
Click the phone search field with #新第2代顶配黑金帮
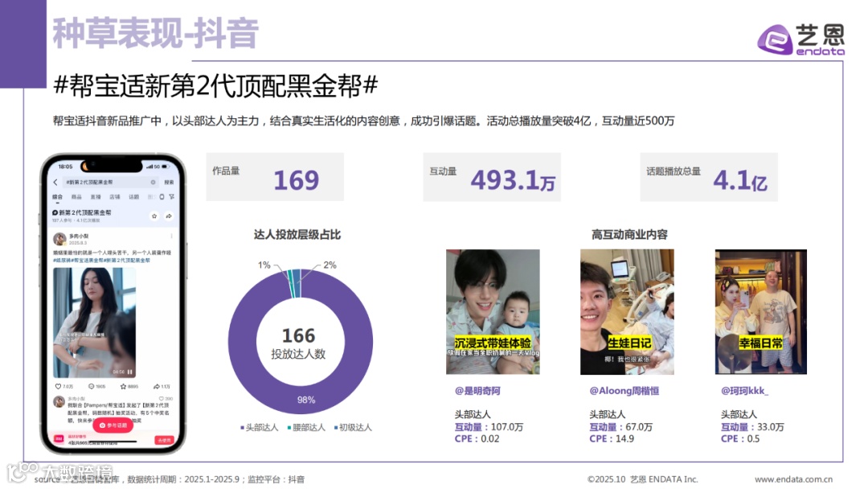click(x=110, y=183)
